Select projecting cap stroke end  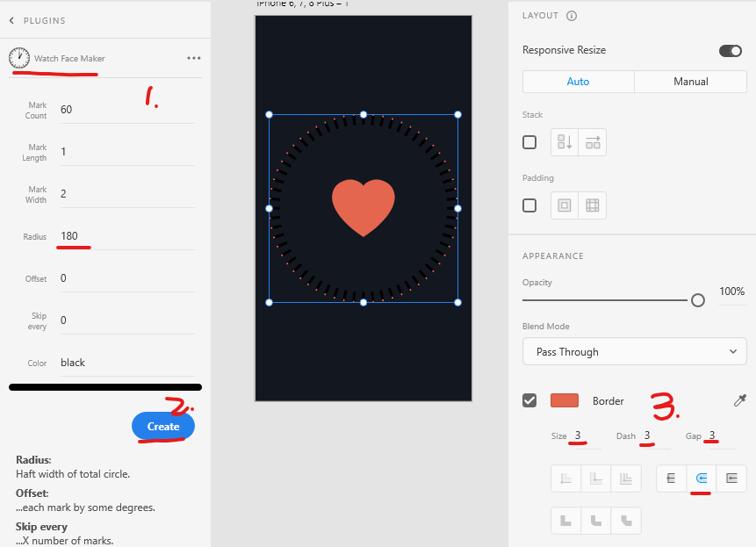(731, 479)
